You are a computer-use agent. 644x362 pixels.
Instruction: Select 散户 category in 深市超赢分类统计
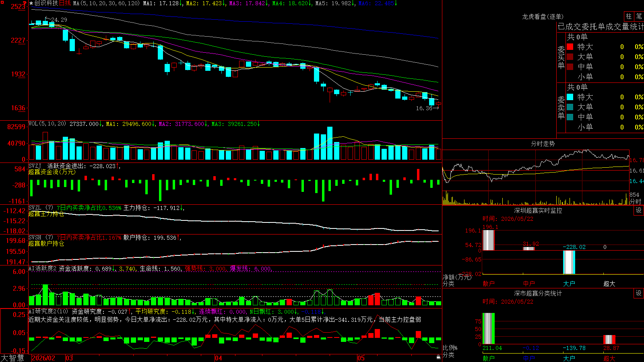click(x=489, y=358)
